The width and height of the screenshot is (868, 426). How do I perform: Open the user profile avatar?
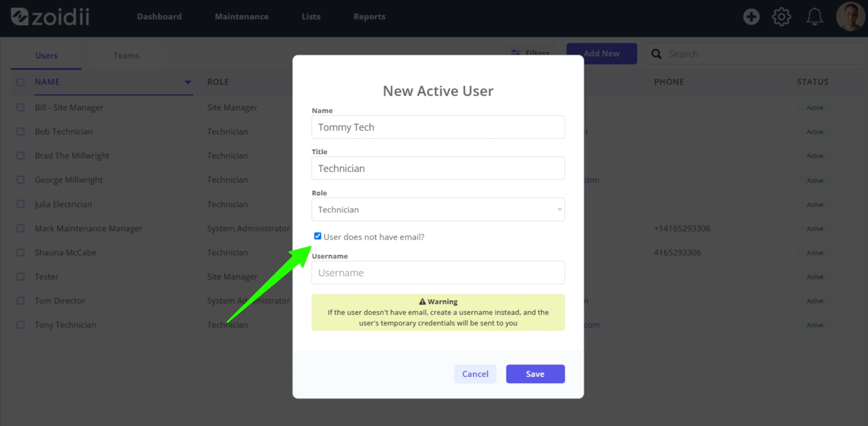tap(850, 17)
